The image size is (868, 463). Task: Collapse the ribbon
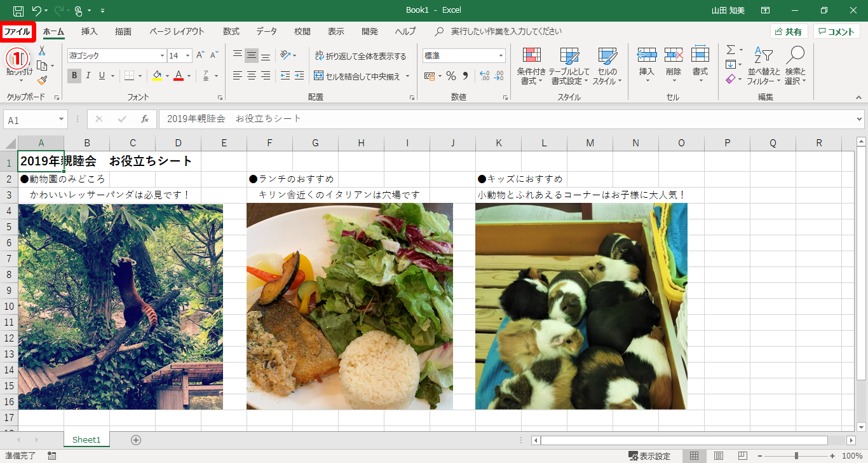click(x=858, y=97)
